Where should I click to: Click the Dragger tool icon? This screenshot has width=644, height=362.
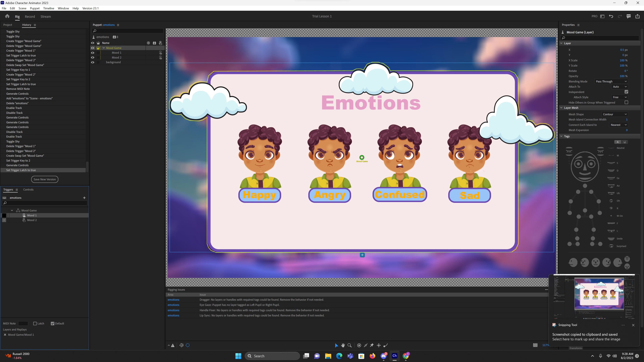pos(379,345)
